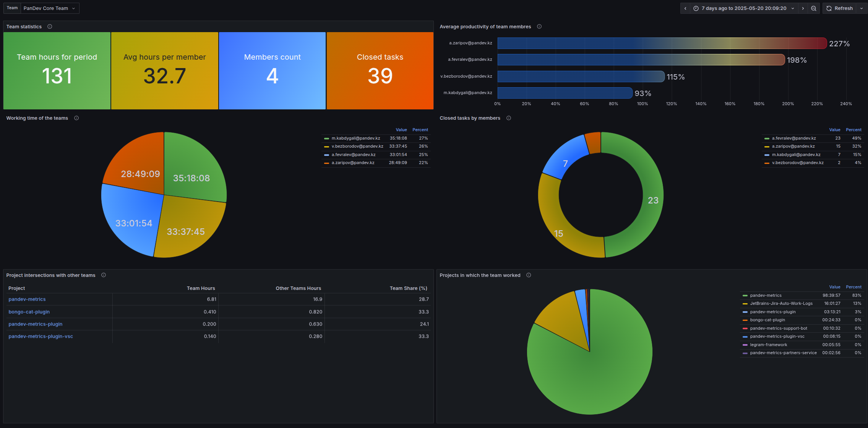Click the Refresh button
The height and width of the screenshot is (428, 868).
[840, 8]
